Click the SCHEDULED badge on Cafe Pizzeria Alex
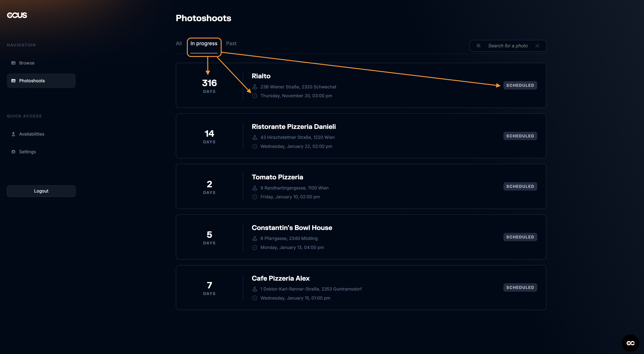This screenshot has width=644, height=354. (520, 287)
